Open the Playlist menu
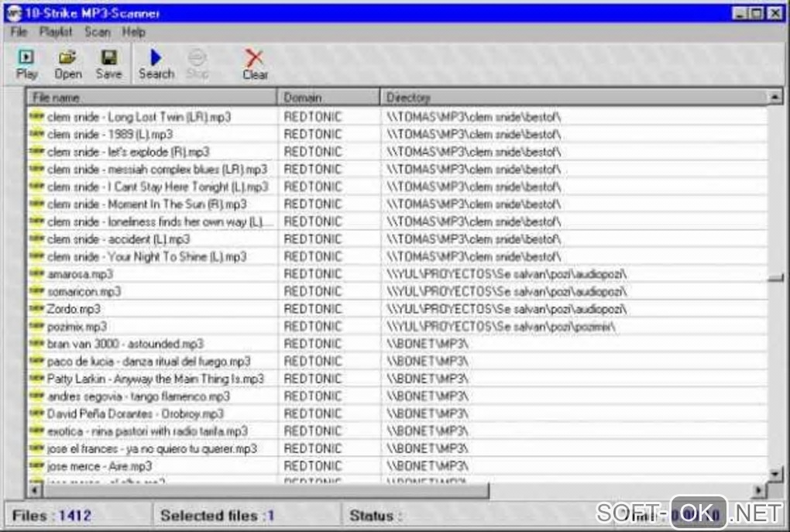This screenshot has width=790, height=532. point(56,33)
